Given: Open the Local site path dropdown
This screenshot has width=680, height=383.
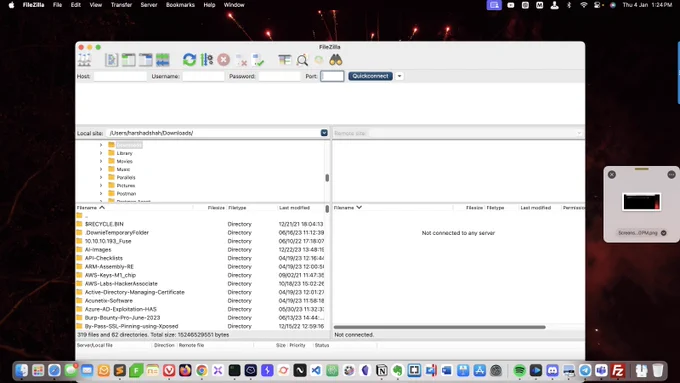Looking at the screenshot, I should pyautogui.click(x=324, y=133).
